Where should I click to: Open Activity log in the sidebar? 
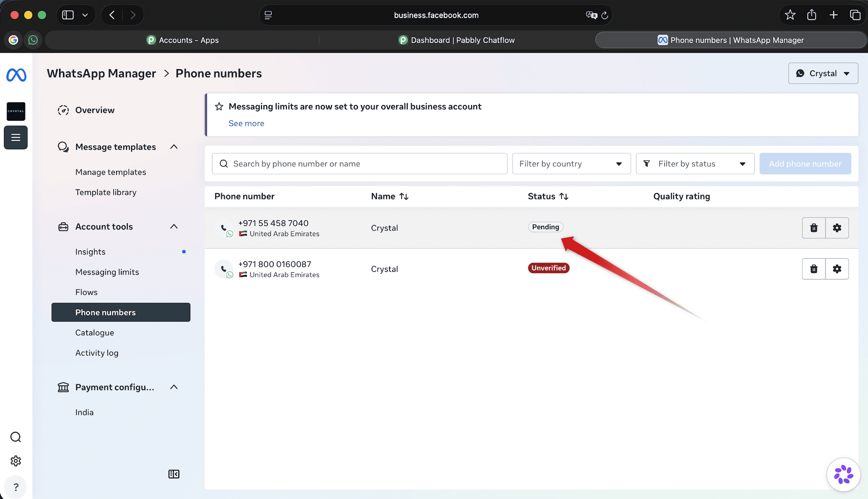point(97,353)
